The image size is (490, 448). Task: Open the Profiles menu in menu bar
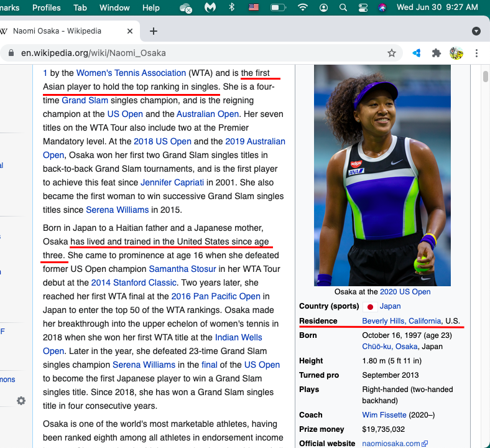pyautogui.click(x=47, y=7)
